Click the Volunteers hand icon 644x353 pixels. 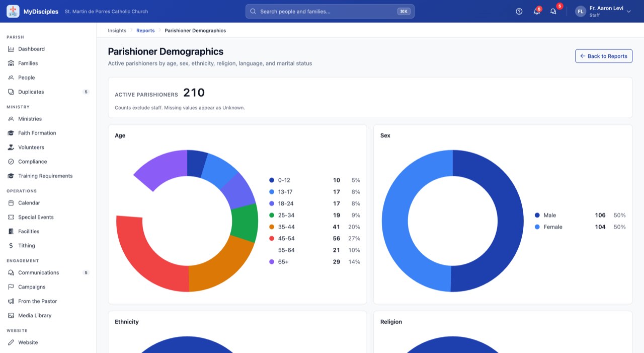11,147
